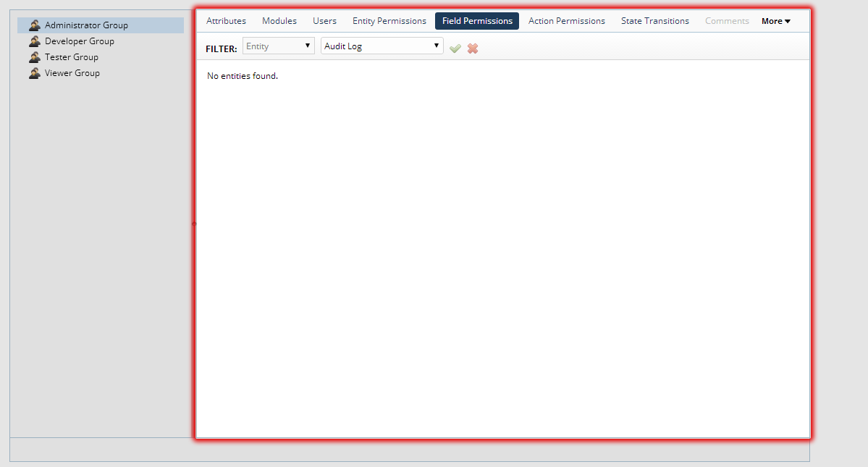This screenshot has width=868, height=467.
Task: Open the Entity Permissions tab
Action: [389, 21]
